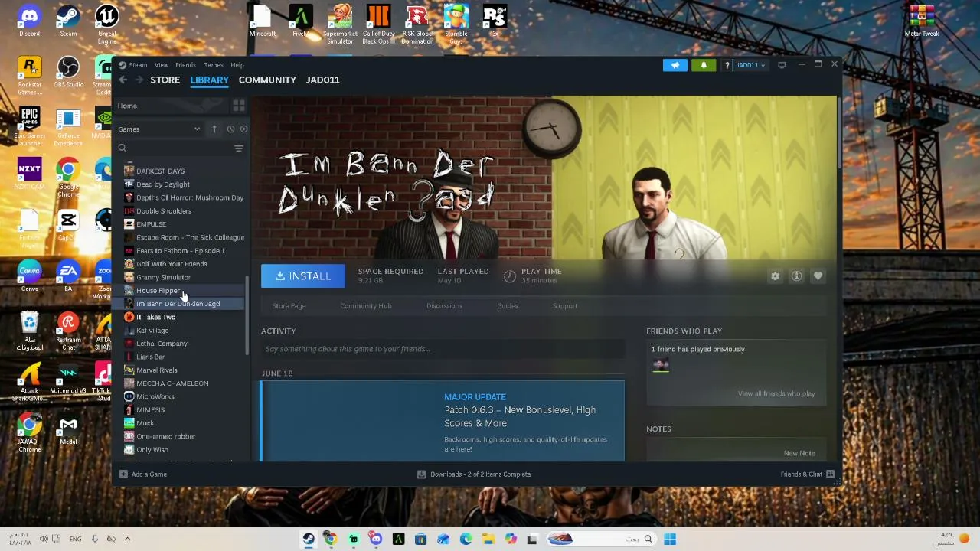980x551 pixels.
Task: Open OBS Studio desktop shortcut
Action: (68, 71)
